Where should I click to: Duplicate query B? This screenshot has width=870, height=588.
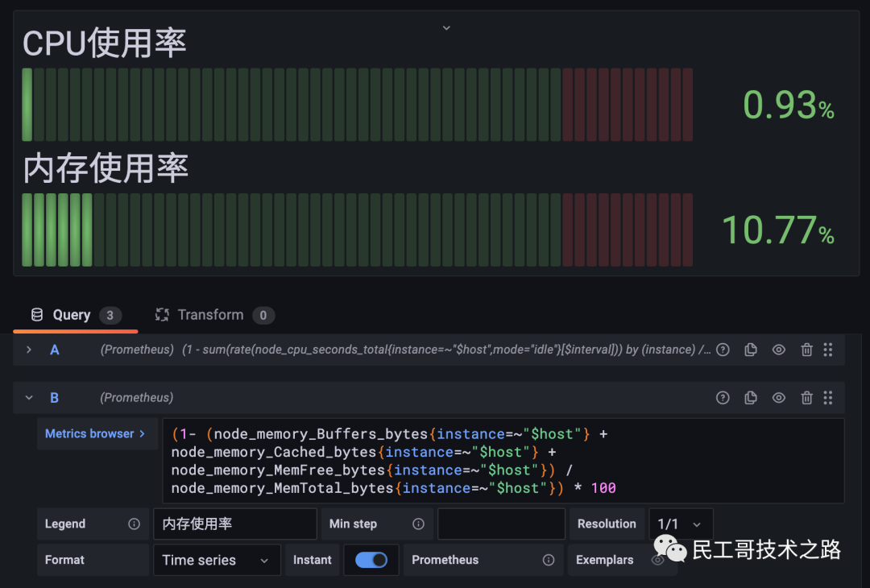pos(750,397)
